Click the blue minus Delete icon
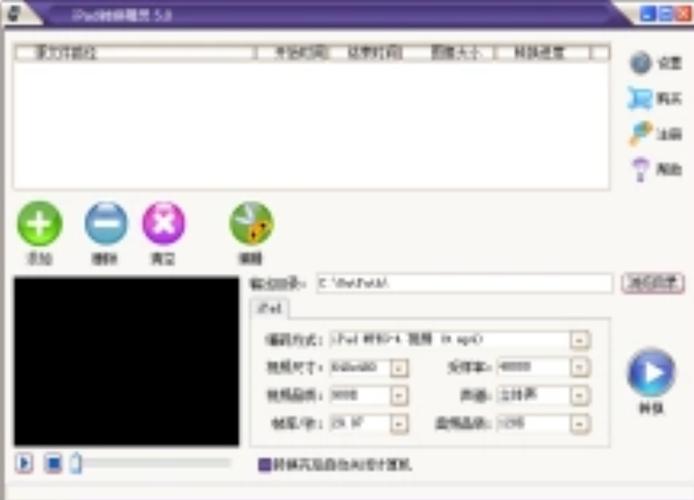694x500 pixels. coord(106,223)
